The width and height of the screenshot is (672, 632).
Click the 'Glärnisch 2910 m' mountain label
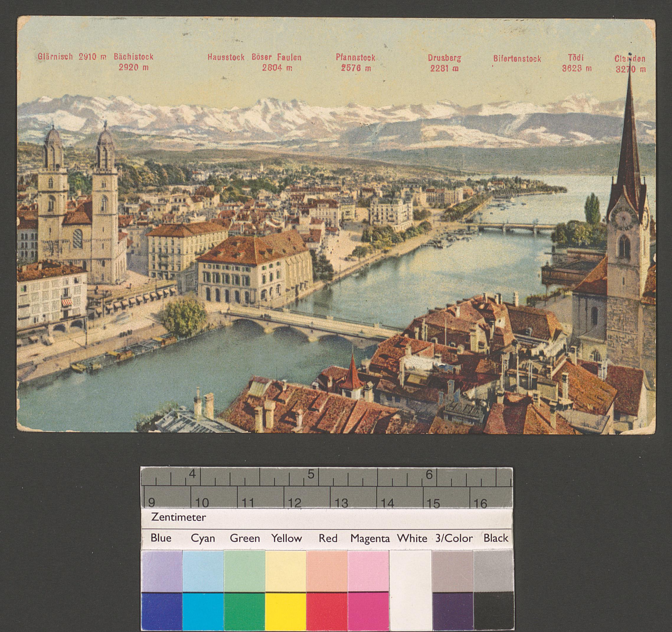72,56
